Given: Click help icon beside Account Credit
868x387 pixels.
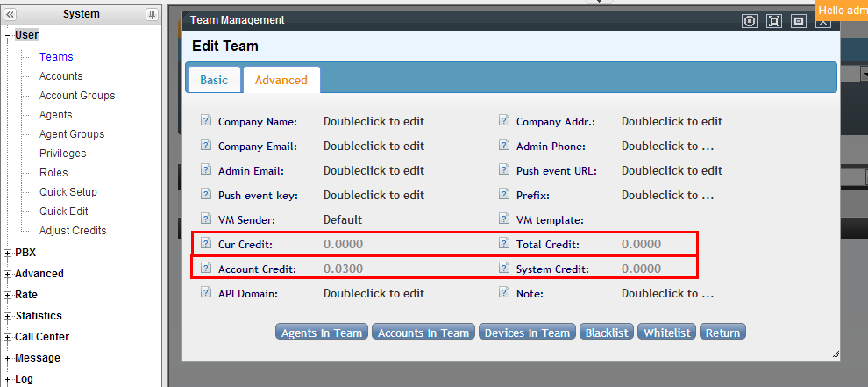Looking at the screenshot, I should click(206, 269).
